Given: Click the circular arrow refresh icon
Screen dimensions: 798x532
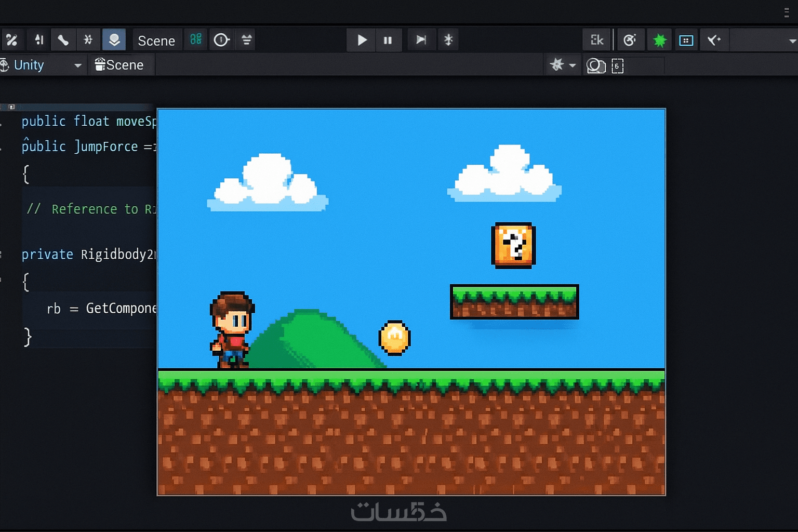Looking at the screenshot, I should coord(630,40).
